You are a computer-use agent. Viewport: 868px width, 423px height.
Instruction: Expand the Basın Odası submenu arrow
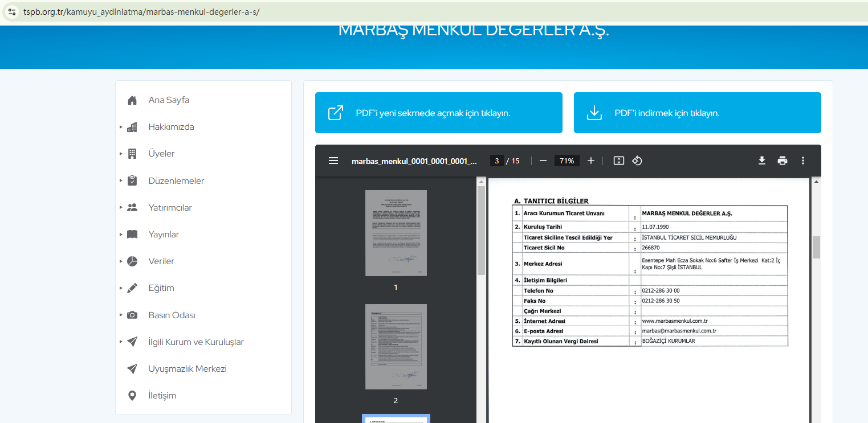121,315
